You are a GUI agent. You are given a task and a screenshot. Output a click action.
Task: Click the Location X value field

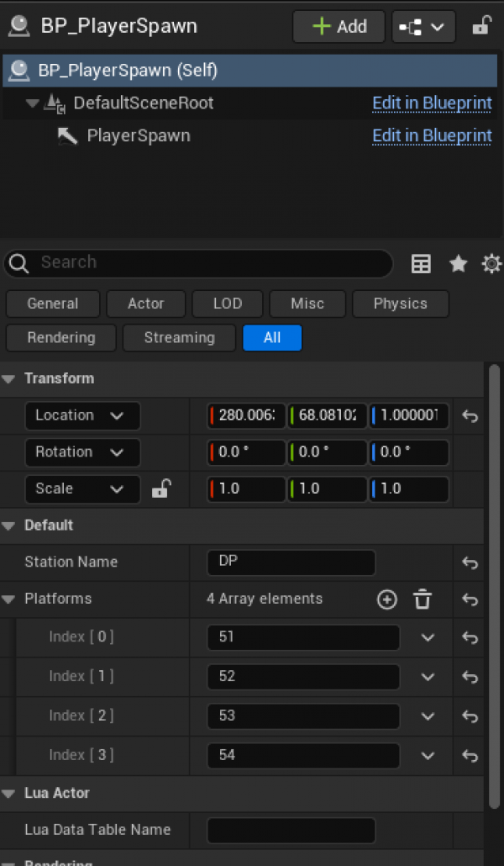(x=246, y=415)
